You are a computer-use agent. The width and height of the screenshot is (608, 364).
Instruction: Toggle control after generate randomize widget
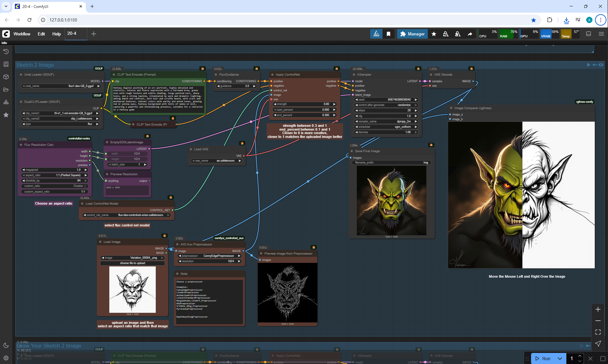[x=386, y=105]
